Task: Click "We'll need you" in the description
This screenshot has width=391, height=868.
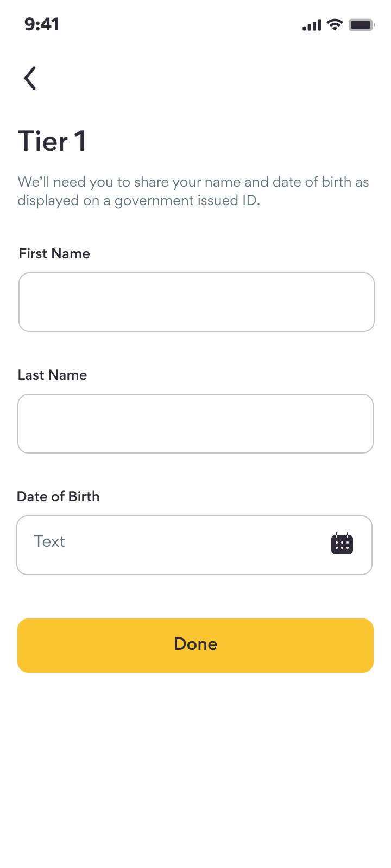Action: (59, 182)
